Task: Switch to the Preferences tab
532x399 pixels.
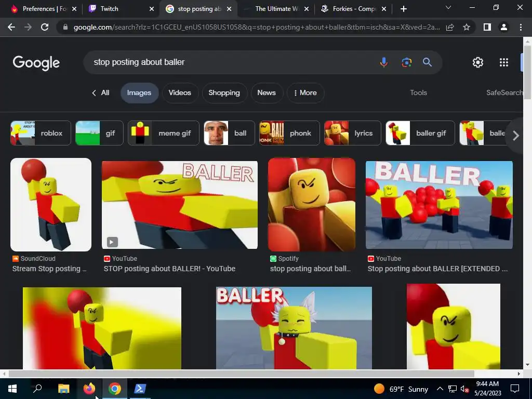Action: pyautogui.click(x=44, y=9)
